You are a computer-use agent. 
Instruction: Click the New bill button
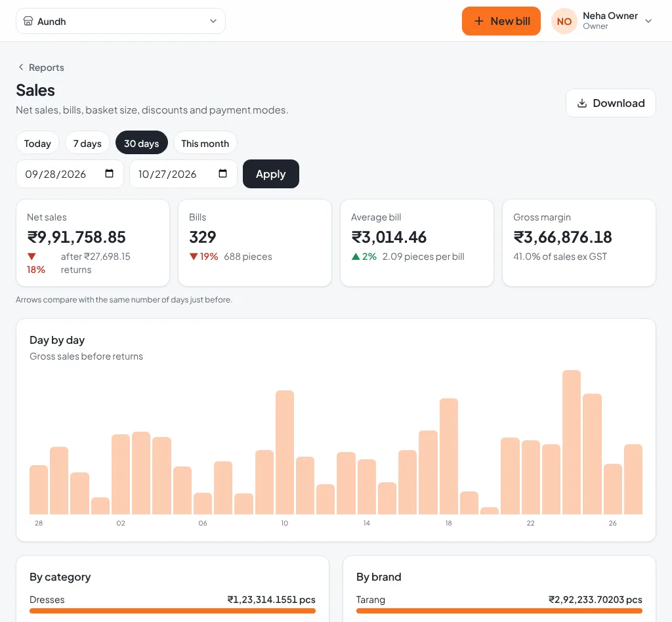(501, 21)
